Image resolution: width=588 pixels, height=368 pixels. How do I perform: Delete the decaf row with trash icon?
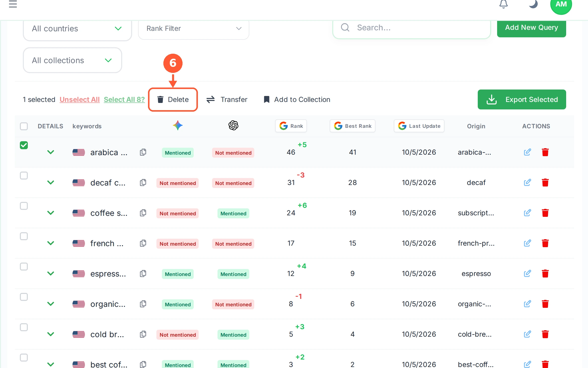545,182
